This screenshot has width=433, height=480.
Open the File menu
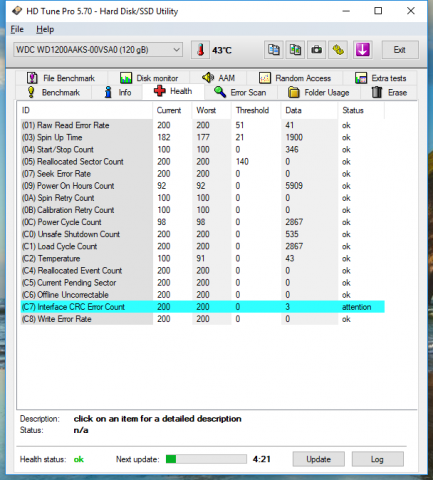tap(17, 29)
